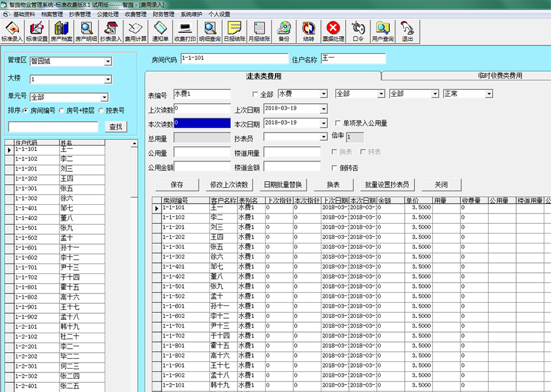
Task: Select the 按表号 sort radio button
Action: (101, 111)
